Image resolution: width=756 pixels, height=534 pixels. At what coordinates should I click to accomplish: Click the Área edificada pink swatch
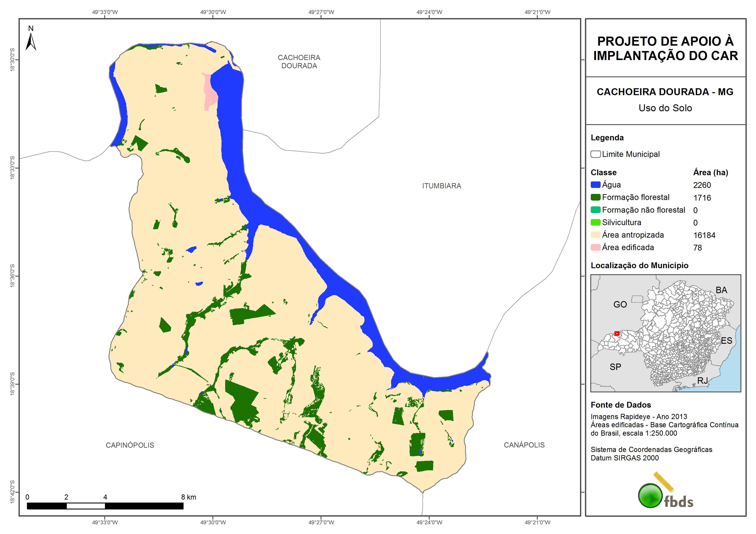pos(595,248)
